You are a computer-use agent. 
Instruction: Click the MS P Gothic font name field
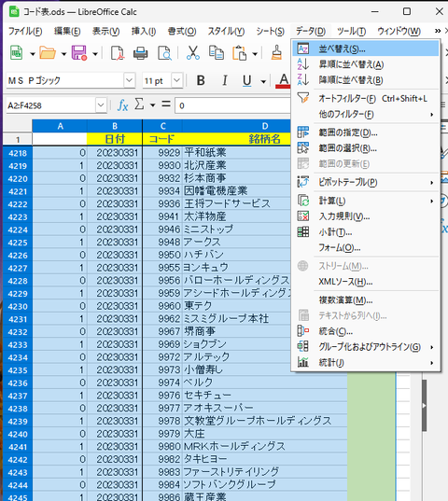click(x=65, y=80)
